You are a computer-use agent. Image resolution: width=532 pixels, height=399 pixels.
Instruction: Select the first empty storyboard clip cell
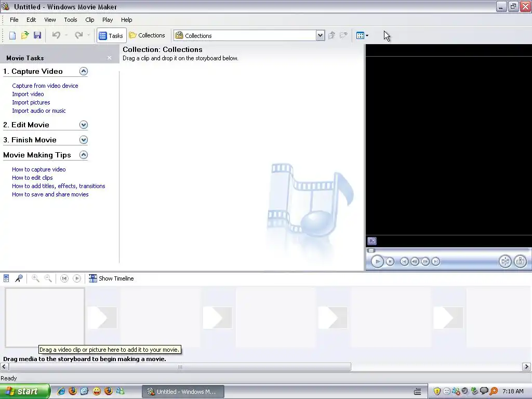click(x=45, y=317)
